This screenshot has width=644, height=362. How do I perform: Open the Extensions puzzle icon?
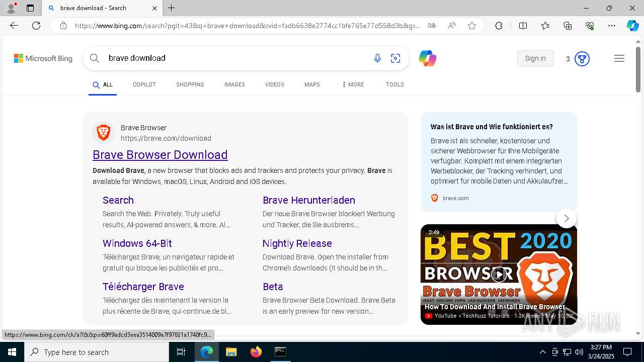point(499,26)
